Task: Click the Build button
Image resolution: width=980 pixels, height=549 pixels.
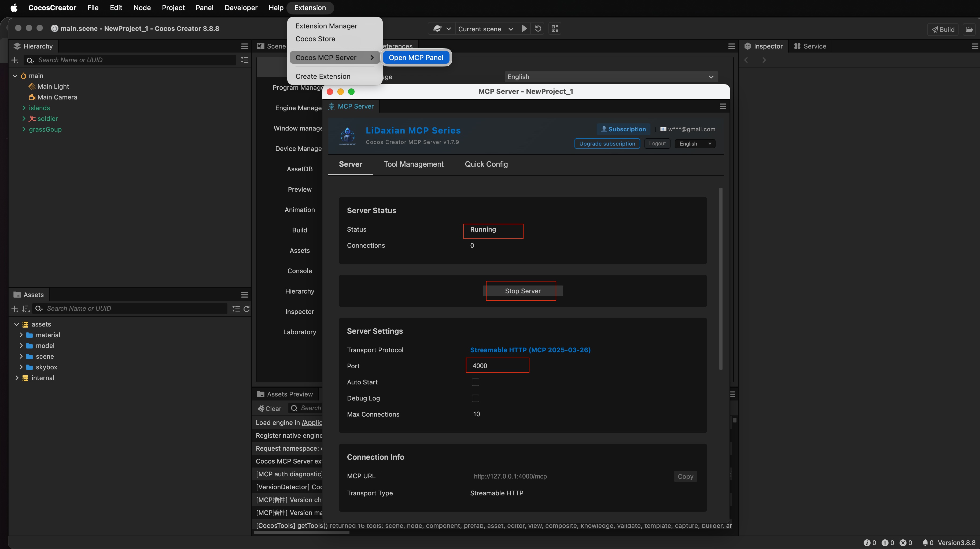Action: click(x=943, y=29)
